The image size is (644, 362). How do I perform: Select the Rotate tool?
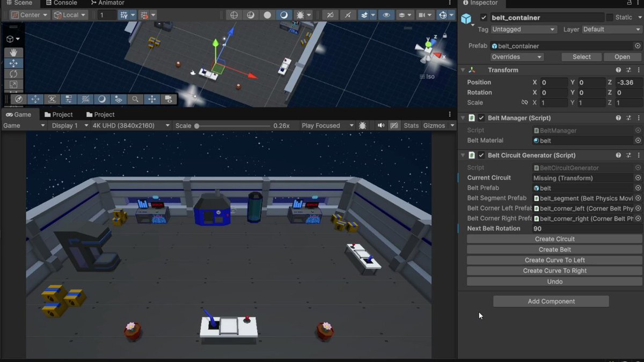[13, 74]
